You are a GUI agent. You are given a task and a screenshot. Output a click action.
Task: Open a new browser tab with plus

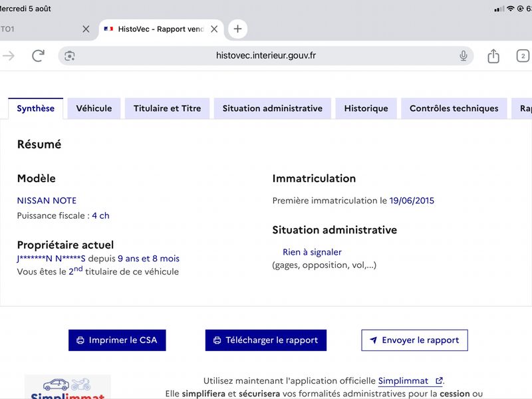(x=238, y=29)
